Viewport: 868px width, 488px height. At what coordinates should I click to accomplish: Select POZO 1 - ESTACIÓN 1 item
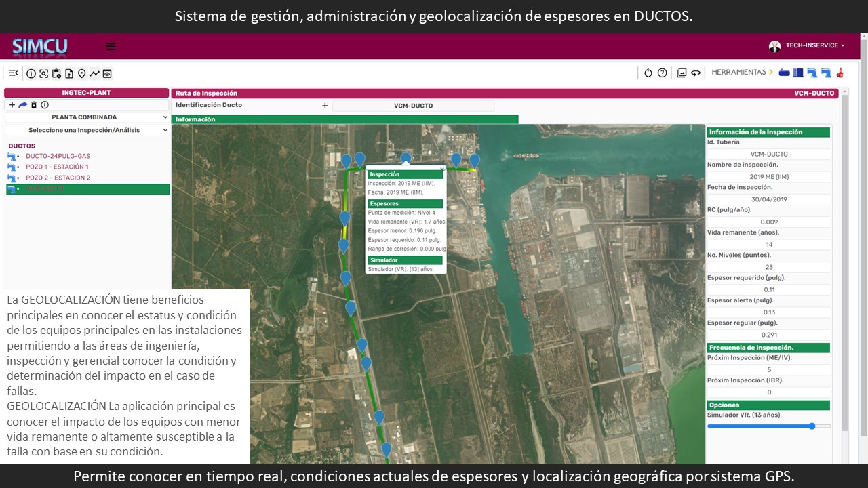tap(57, 167)
